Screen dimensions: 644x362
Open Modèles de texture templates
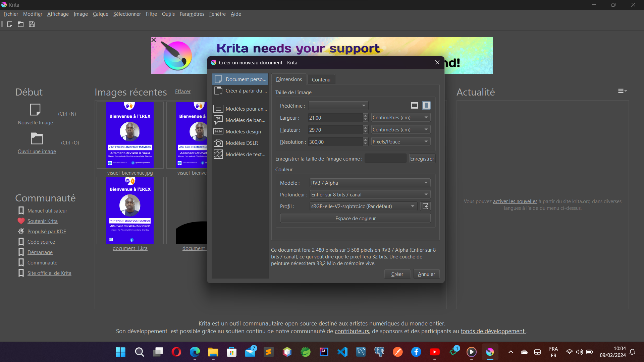pos(240,154)
